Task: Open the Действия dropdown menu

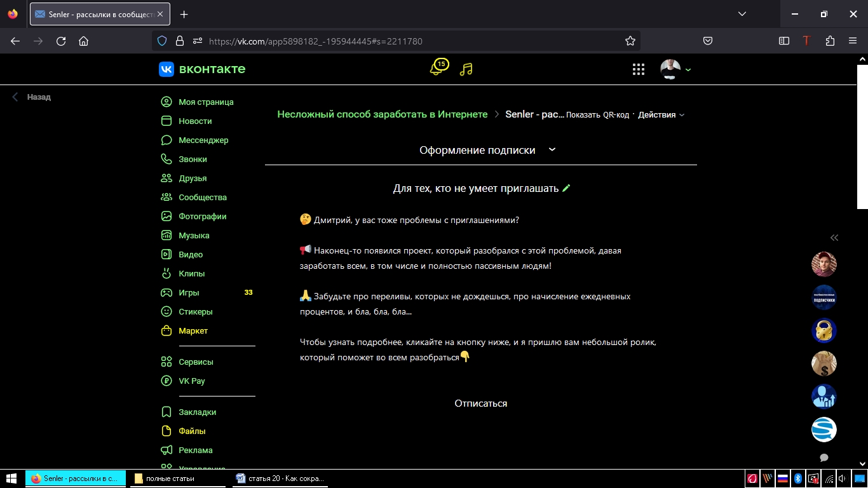Action: 661,115
